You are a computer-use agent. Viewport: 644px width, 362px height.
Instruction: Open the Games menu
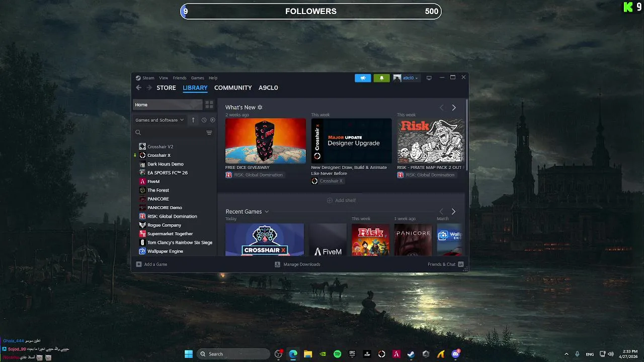click(x=198, y=78)
